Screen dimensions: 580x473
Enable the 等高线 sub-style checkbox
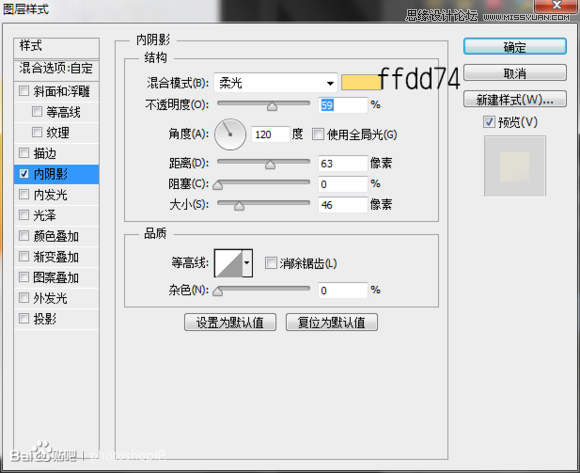click(37, 111)
